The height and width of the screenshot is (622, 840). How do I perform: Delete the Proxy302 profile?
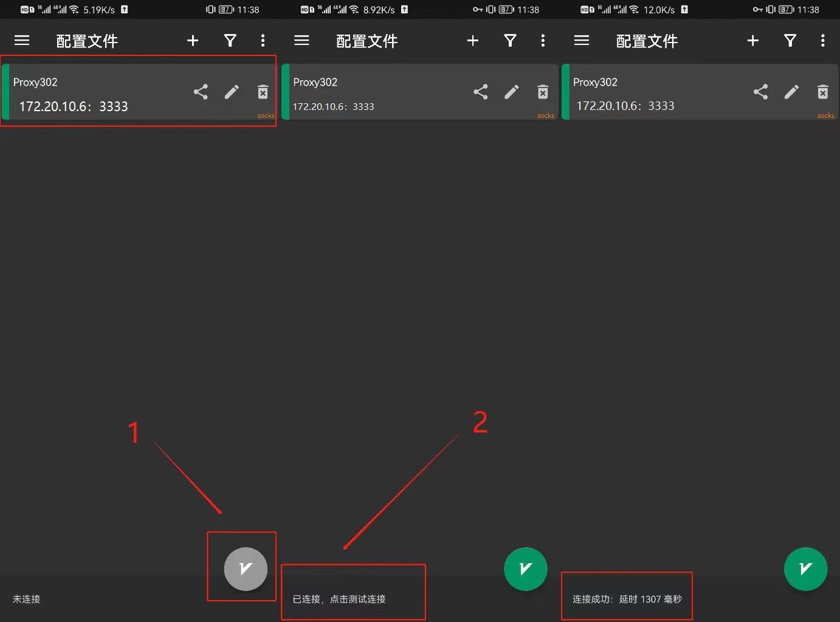(x=263, y=92)
